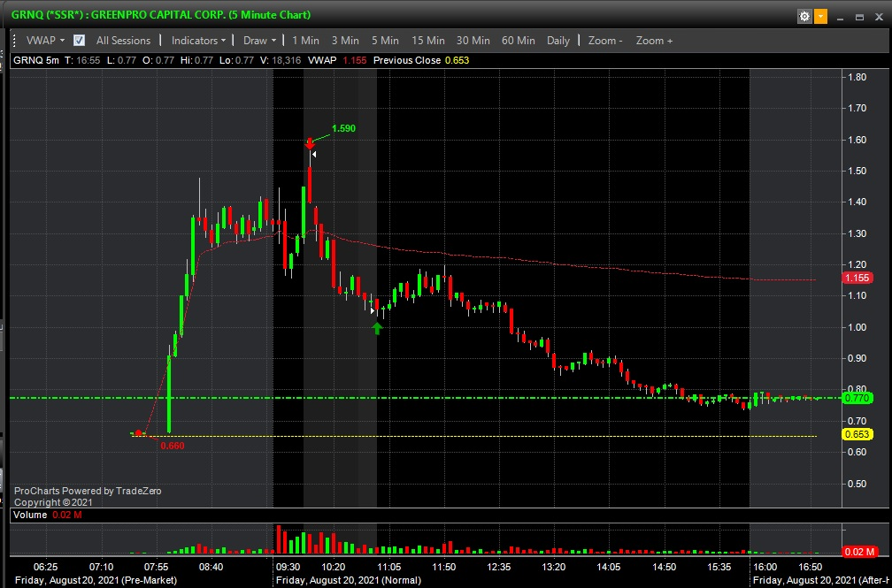
Task: Click the 11:50 time axis label
Action: pos(443,567)
